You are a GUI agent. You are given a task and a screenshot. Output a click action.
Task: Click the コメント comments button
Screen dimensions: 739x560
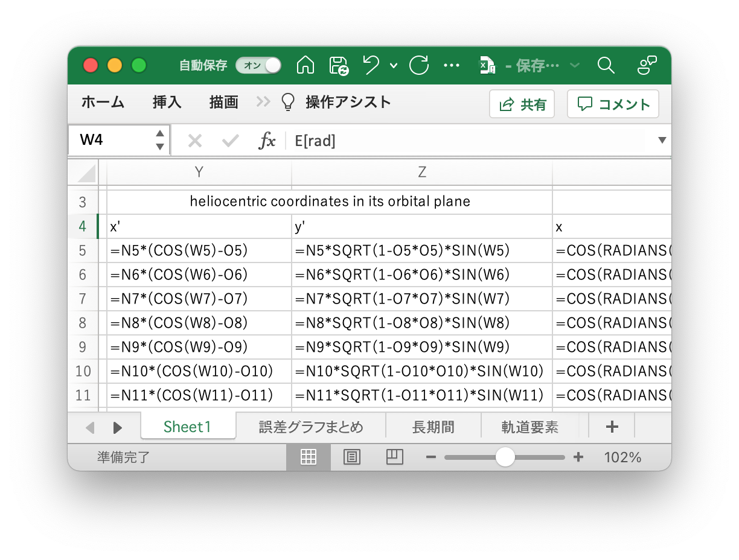pos(613,104)
